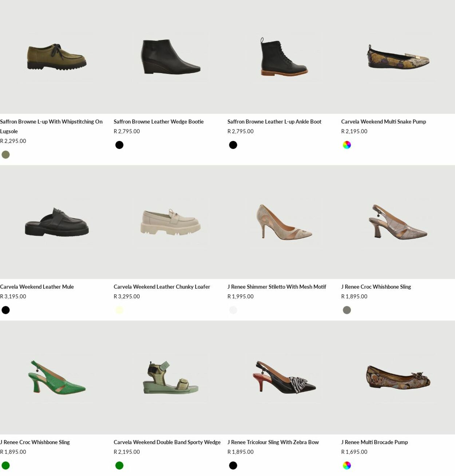455x476 pixels.
Task: Click price R 2,195.00 of Double Band Sporty Wedge
Action: pyautogui.click(x=127, y=452)
